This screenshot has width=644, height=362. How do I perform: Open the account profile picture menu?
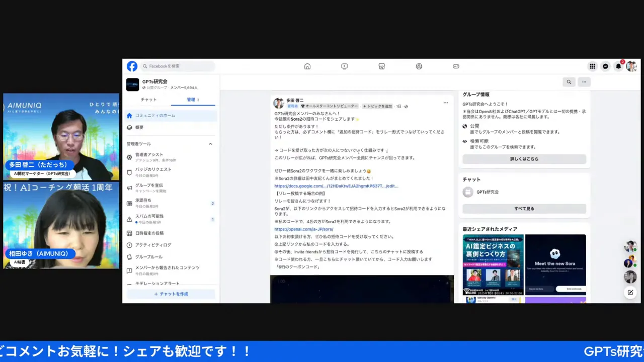(632, 66)
